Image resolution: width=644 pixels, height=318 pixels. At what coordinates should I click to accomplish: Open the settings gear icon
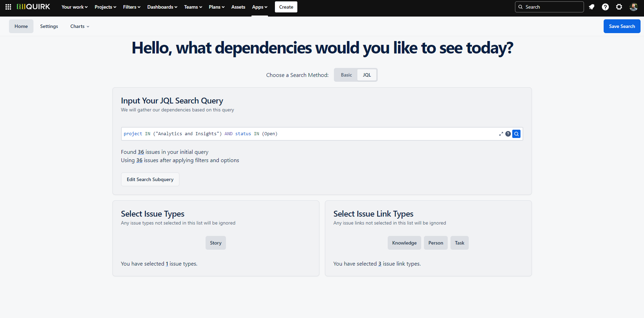(619, 7)
